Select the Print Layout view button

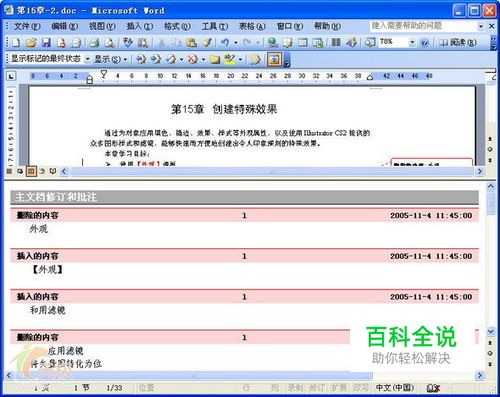(31, 171)
